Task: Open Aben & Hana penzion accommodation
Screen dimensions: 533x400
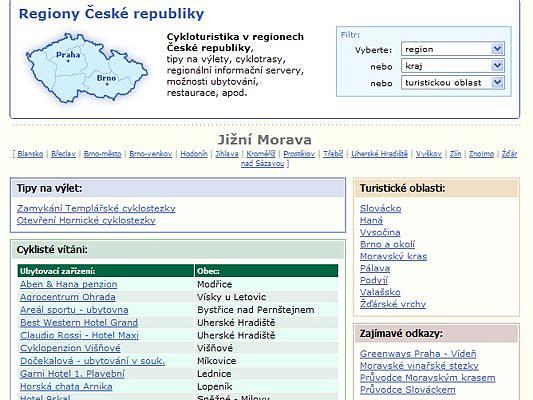Action: tap(69, 284)
